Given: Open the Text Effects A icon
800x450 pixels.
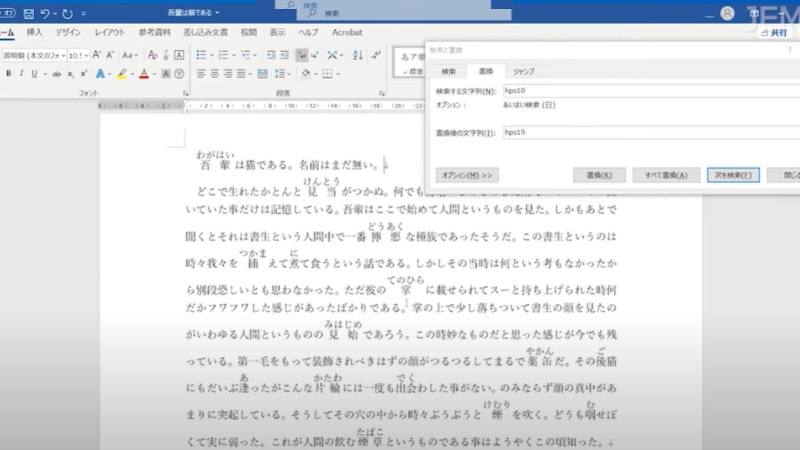Looking at the screenshot, I should click(100, 74).
